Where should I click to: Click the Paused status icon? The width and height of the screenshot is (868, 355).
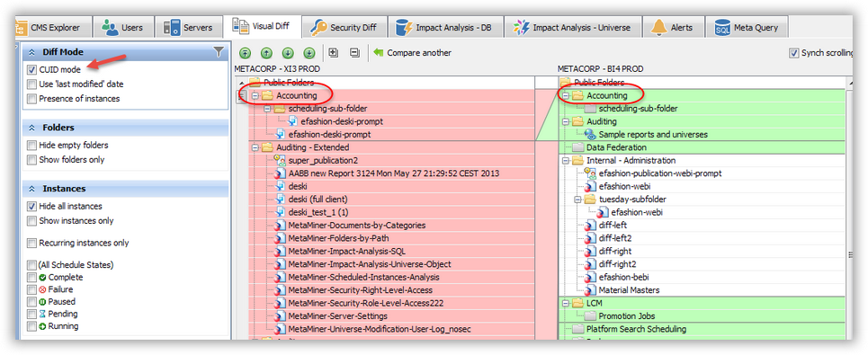tap(42, 302)
